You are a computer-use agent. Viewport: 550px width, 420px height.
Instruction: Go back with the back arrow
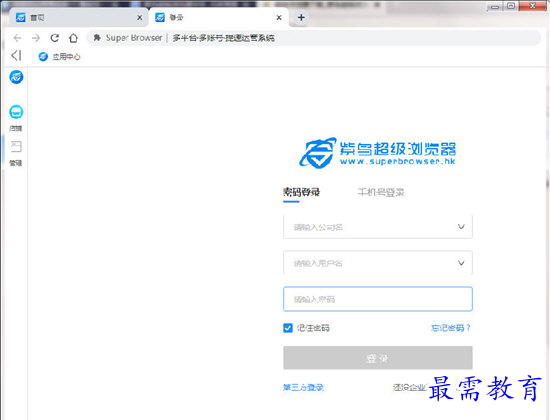tap(17, 38)
